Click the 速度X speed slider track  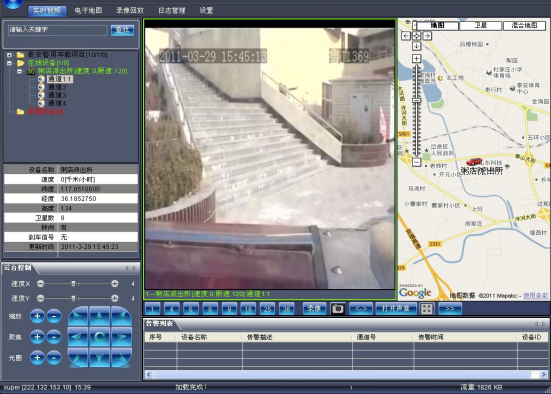tap(77, 284)
